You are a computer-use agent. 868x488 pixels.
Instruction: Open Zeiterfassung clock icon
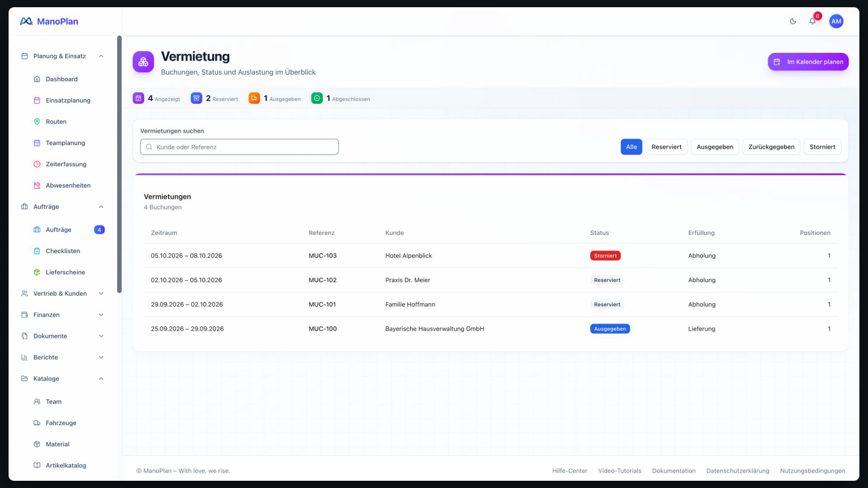tap(37, 164)
